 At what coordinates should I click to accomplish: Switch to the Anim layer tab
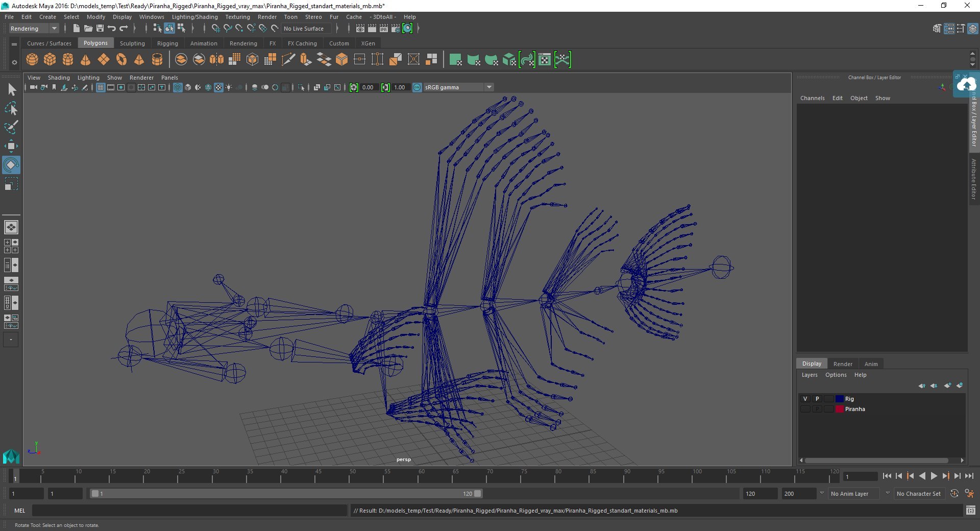(871, 364)
